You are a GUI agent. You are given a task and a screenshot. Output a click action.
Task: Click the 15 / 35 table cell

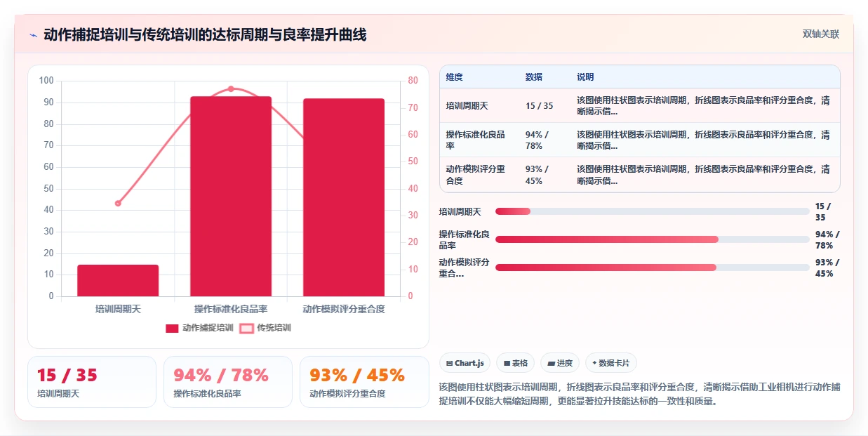click(x=540, y=106)
